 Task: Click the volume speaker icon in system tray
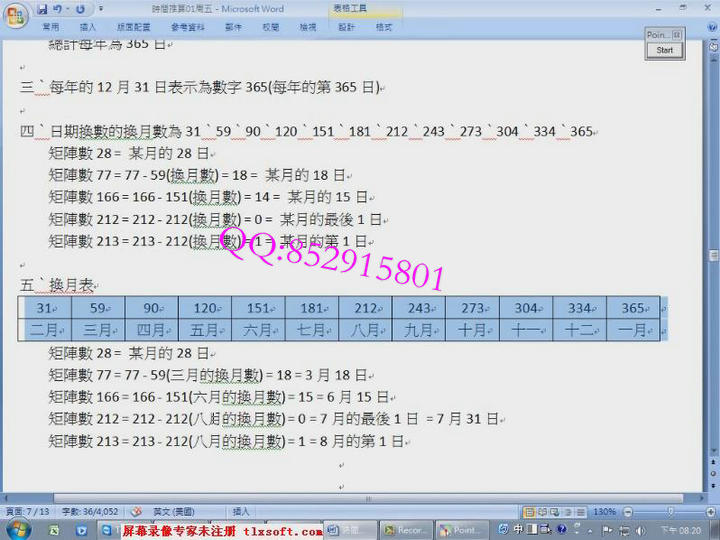(642, 530)
